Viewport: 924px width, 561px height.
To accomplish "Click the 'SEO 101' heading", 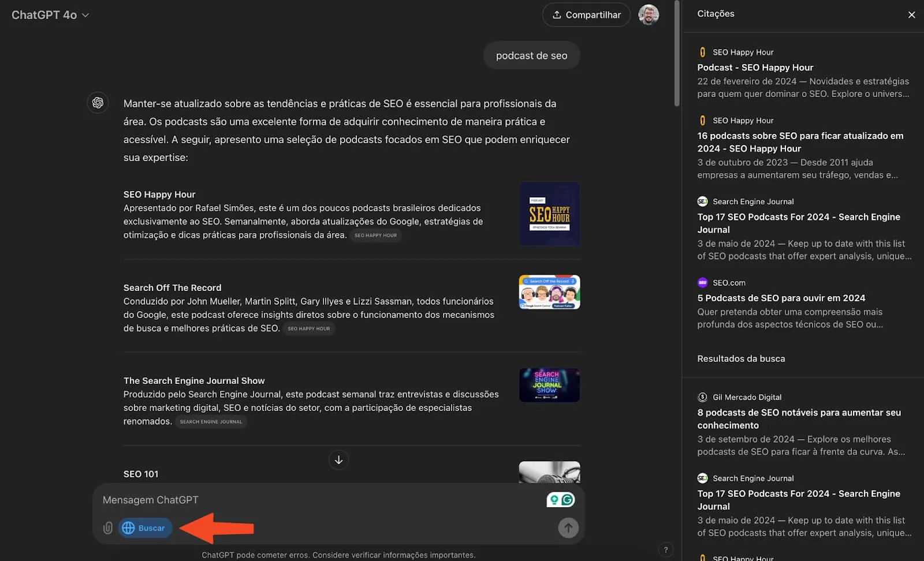I will 140,474.
